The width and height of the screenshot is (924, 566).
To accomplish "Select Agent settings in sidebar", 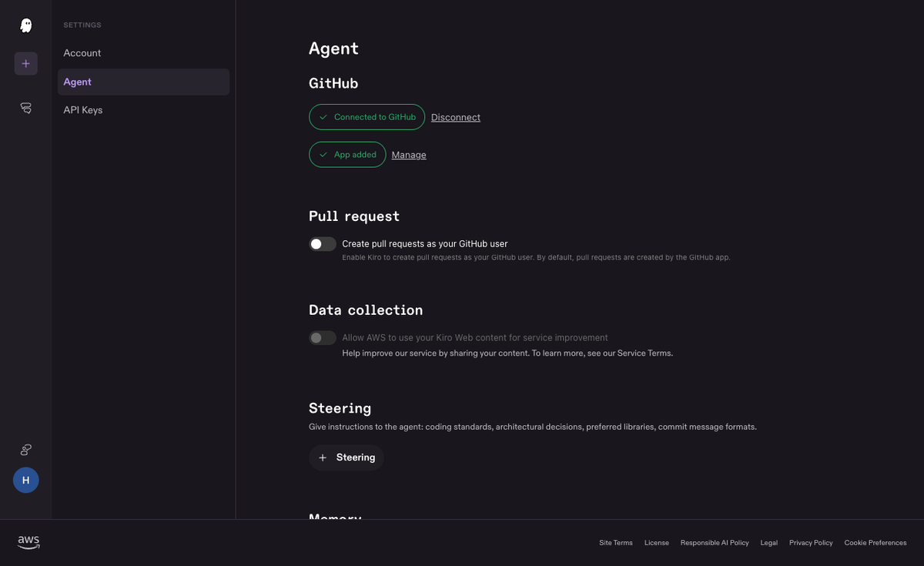I will pyautogui.click(x=143, y=82).
